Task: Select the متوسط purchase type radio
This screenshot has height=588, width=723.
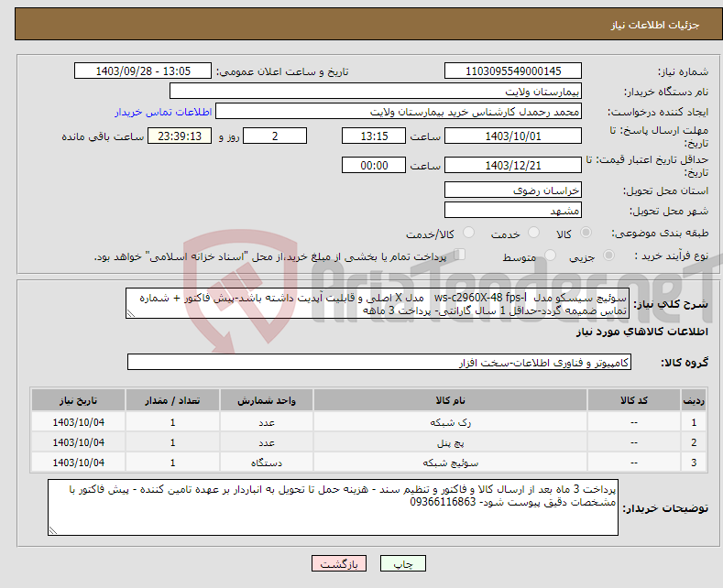Action: [x=550, y=256]
